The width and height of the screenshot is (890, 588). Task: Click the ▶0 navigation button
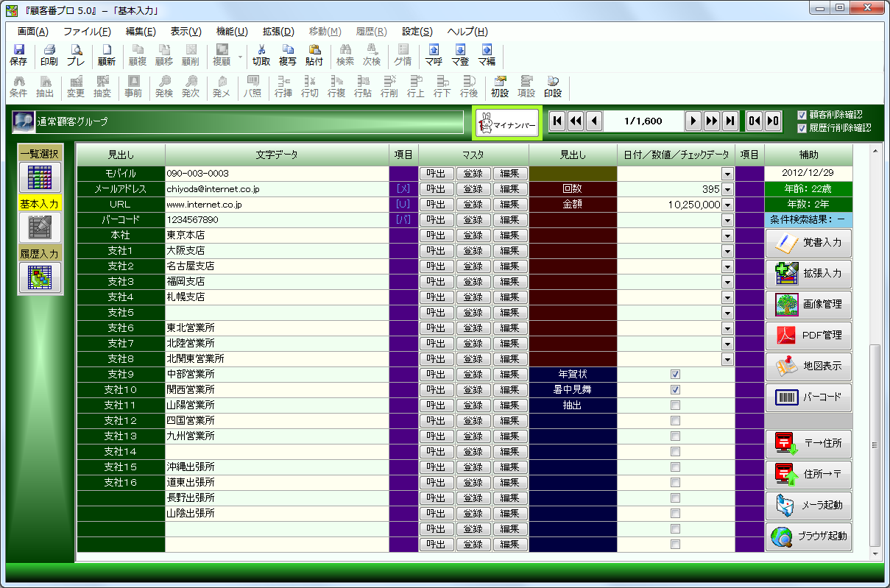[772, 121]
